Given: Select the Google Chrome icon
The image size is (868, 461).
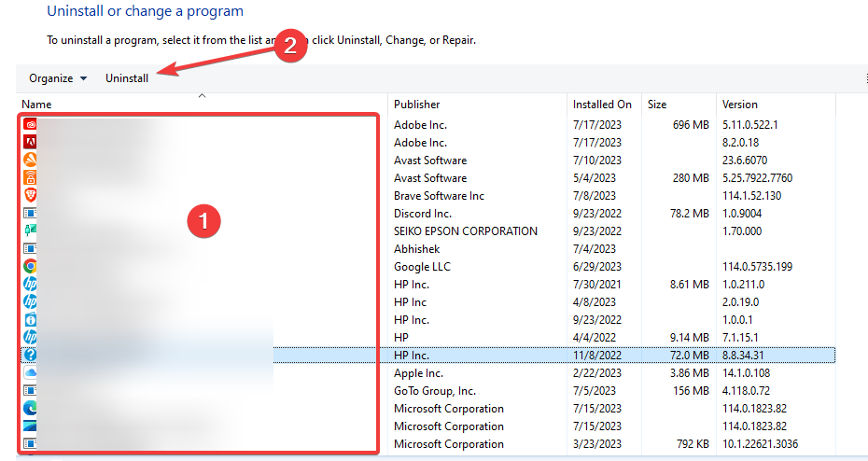Looking at the screenshot, I should [30, 266].
